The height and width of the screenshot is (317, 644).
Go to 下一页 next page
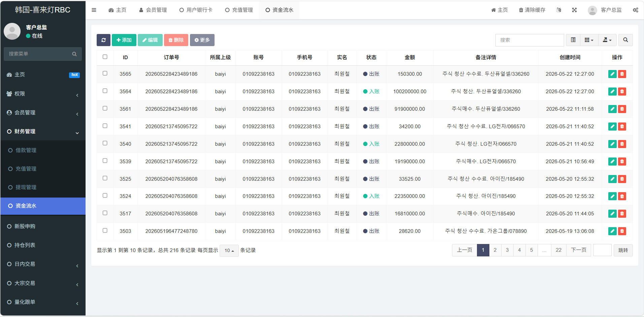tap(579, 250)
